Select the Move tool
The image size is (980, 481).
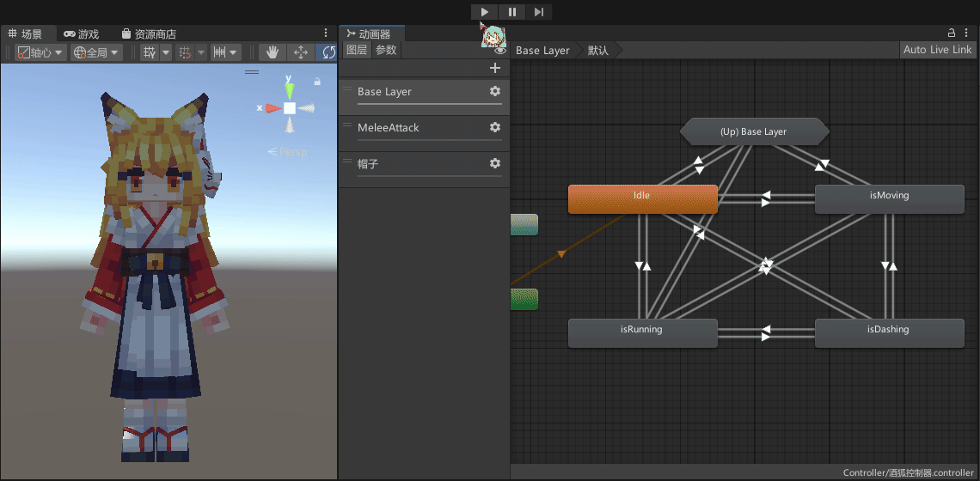(x=301, y=52)
